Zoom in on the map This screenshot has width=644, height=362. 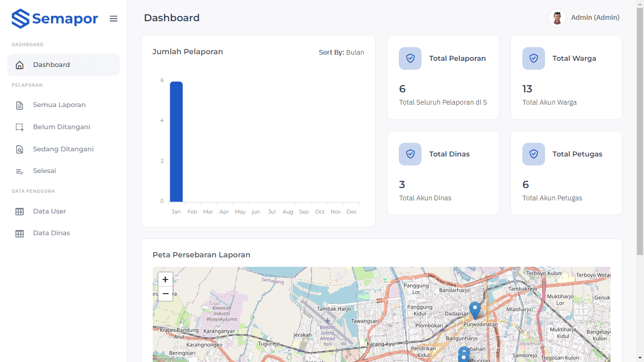tap(165, 280)
